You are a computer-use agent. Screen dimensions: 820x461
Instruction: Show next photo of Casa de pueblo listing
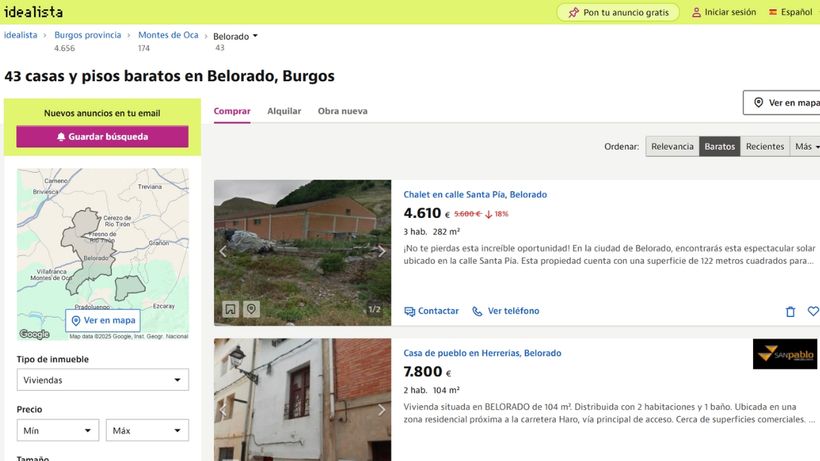(382, 410)
